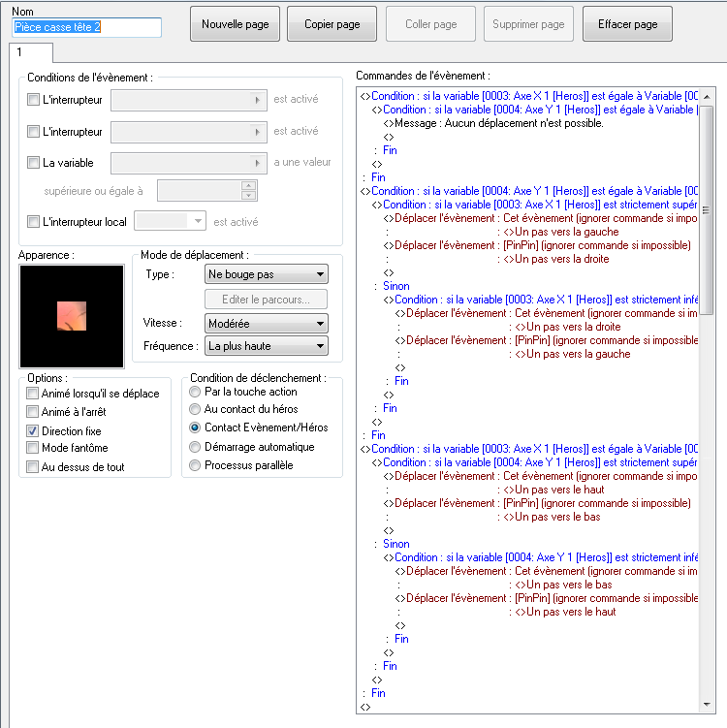Uncheck the Direction fixe option
The image size is (727, 728).
click(x=32, y=430)
